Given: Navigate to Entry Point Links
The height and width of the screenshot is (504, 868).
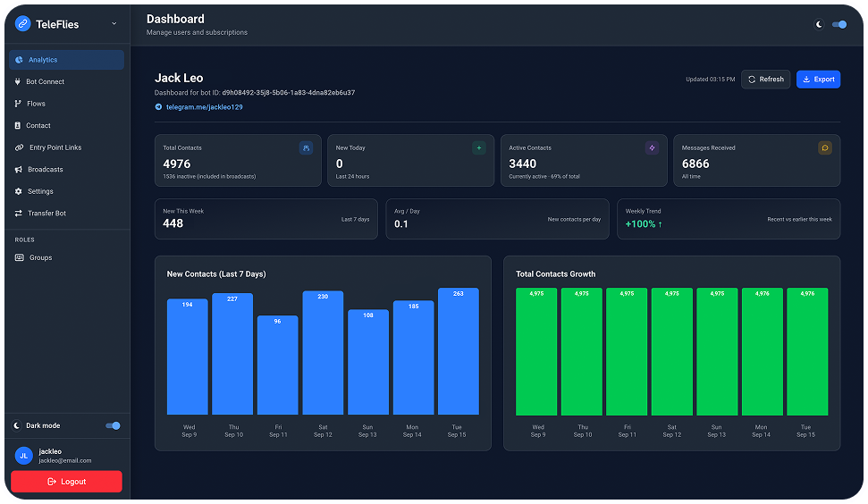Looking at the screenshot, I should click(x=66, y=147).
